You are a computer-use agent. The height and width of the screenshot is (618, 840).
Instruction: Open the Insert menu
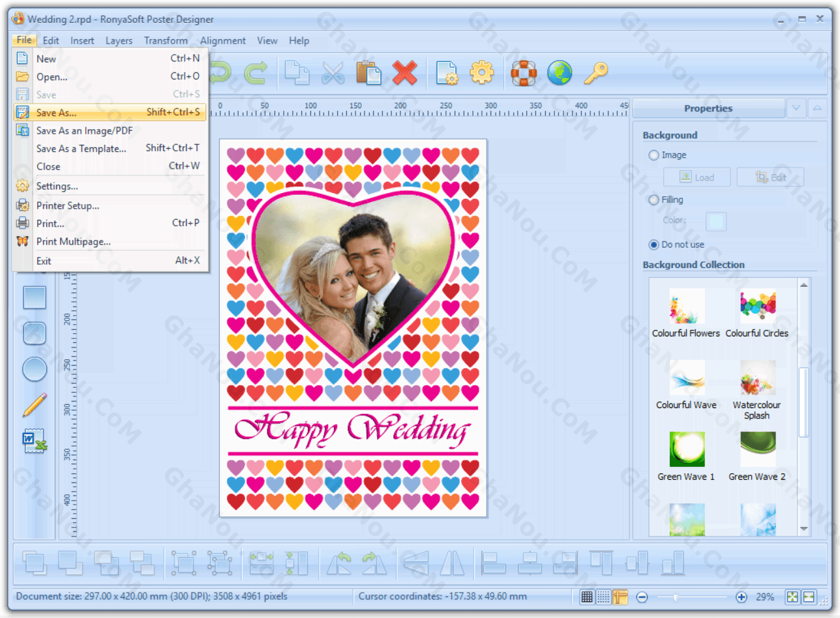pos(82,40)
